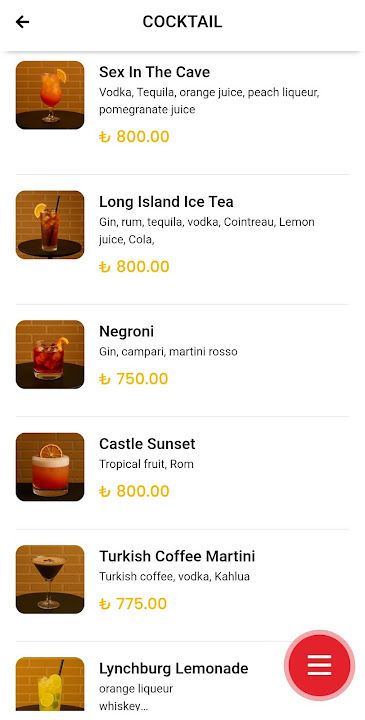Tap the 750.00 price under Negroni
Screen dimensions: 365x720
pyautogui.click(x=134, y=379)
